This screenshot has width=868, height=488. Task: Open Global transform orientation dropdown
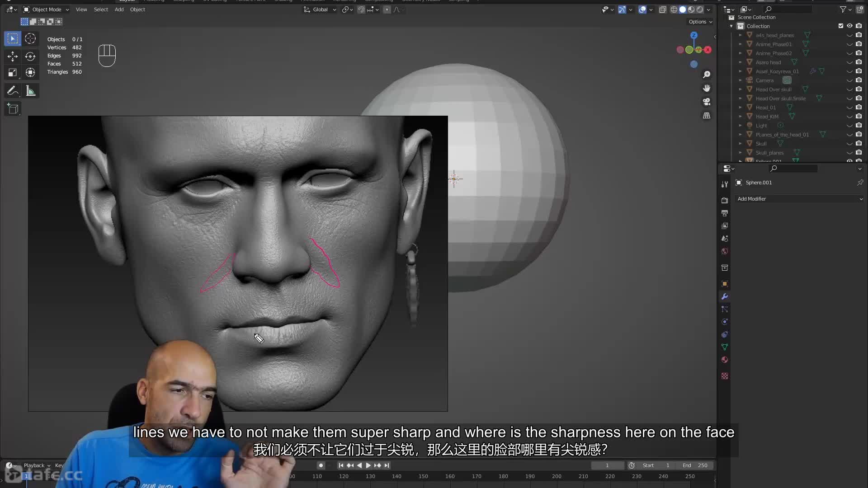click(x=320, y=9)
